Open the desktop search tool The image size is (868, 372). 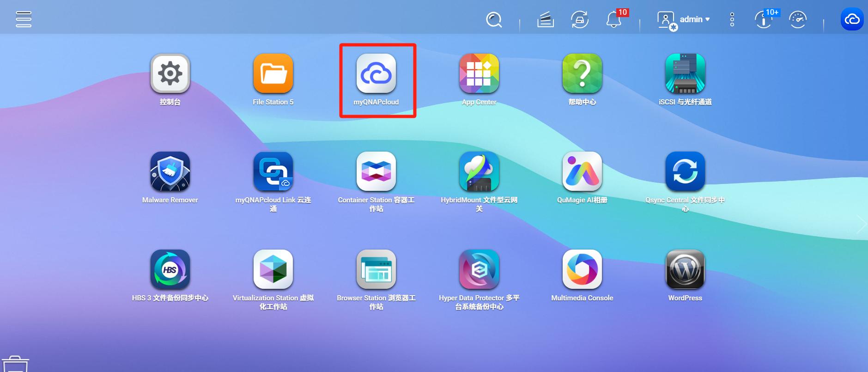(x=494, y=20)
